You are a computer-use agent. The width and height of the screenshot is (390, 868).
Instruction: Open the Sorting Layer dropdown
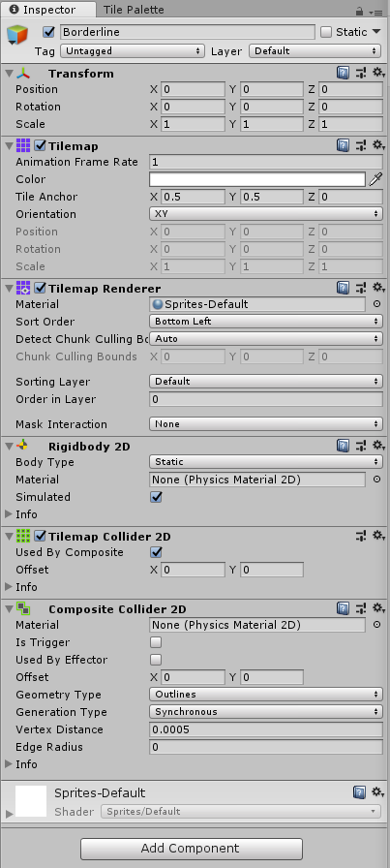[x=266, y=382]
